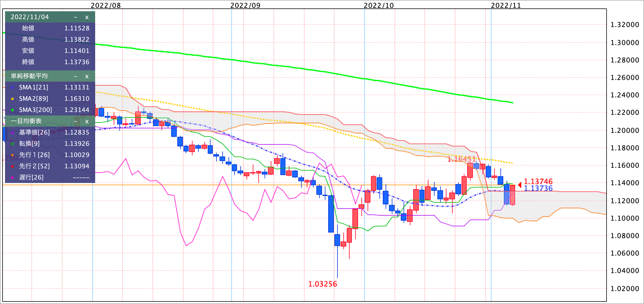The height and width of the screenshot is (304, 644).
Task: Click the 先行２[52] value 1.13094
Action: point(77,166)
